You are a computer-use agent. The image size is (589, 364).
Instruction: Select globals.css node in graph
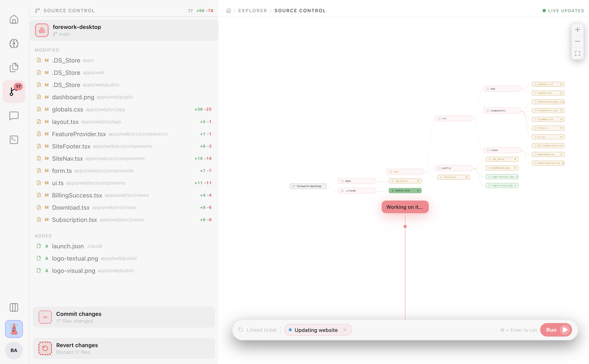point(548,84)
